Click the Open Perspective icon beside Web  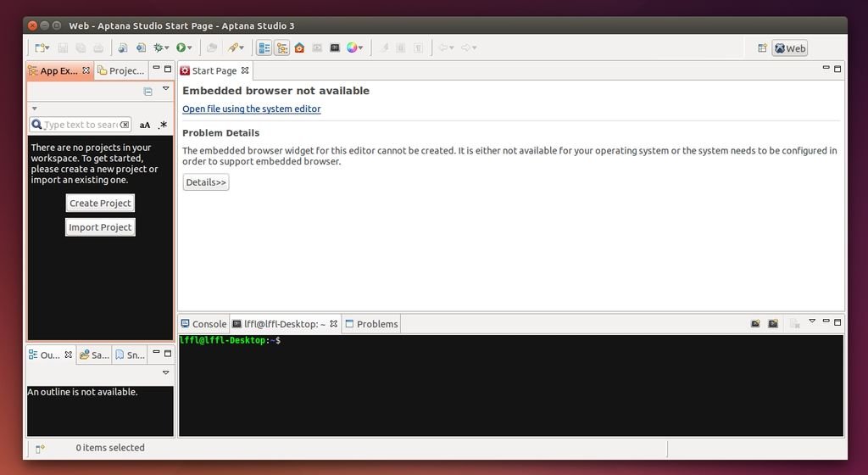tap(762, 48)
